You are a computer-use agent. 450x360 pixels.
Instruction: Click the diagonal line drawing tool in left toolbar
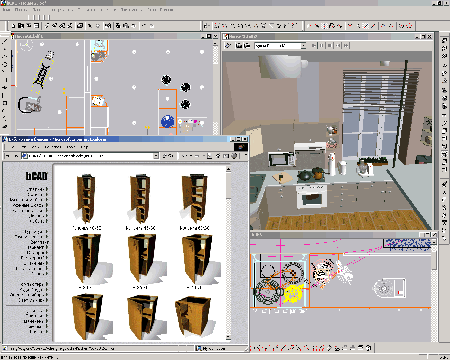click(5, 42)
